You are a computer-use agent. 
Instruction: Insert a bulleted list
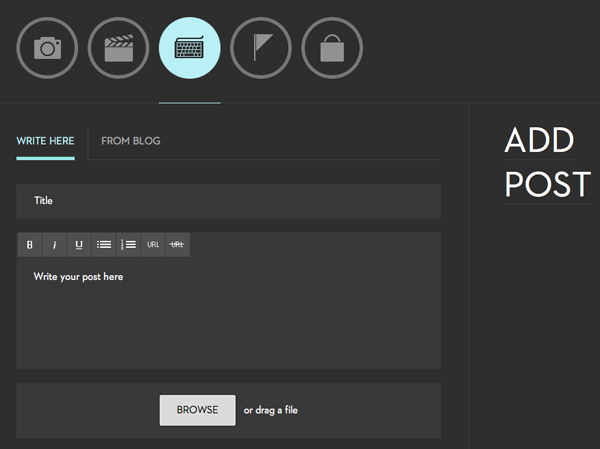pos(104,245)
